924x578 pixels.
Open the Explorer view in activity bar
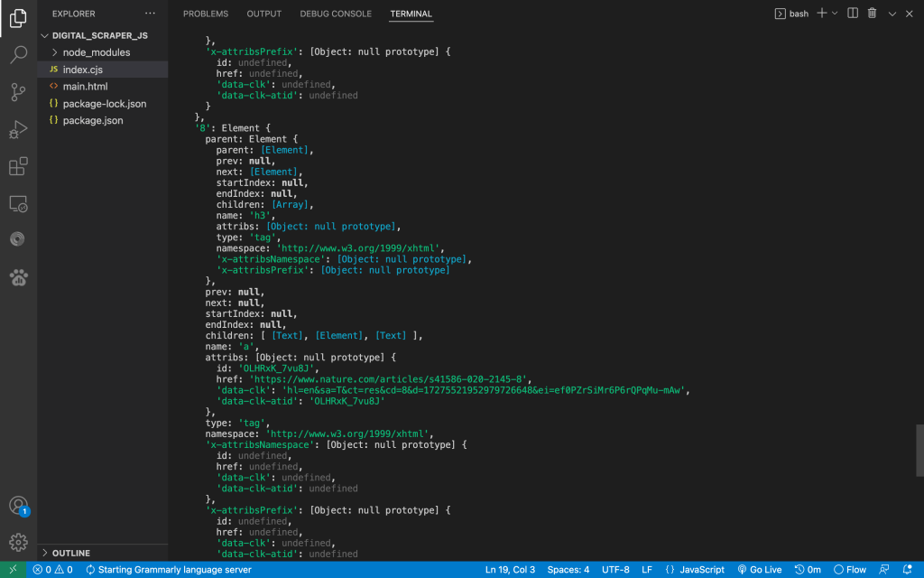18,18
